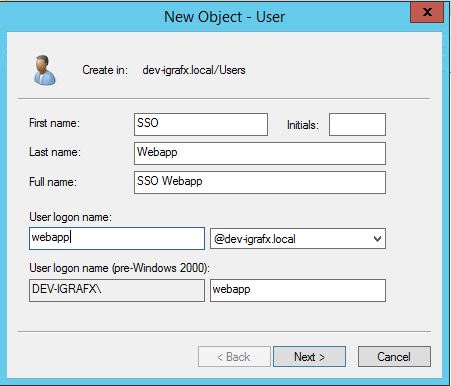Place cursor in User logon name box

coord(117,238)
